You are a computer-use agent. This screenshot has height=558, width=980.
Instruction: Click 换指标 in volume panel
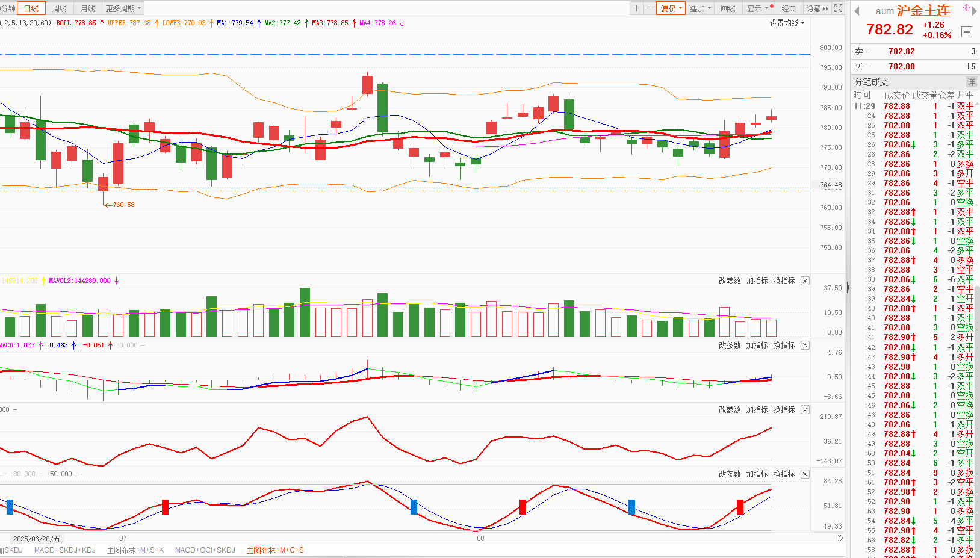coord(784,281)
